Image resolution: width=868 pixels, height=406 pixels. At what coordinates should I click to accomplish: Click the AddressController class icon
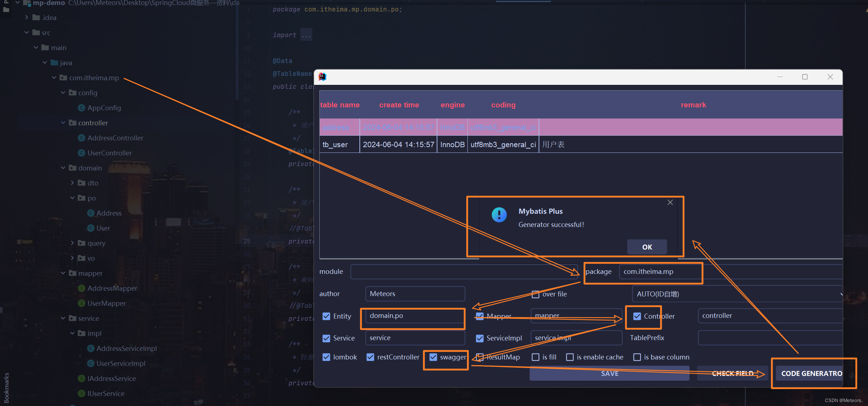(82, 138)
